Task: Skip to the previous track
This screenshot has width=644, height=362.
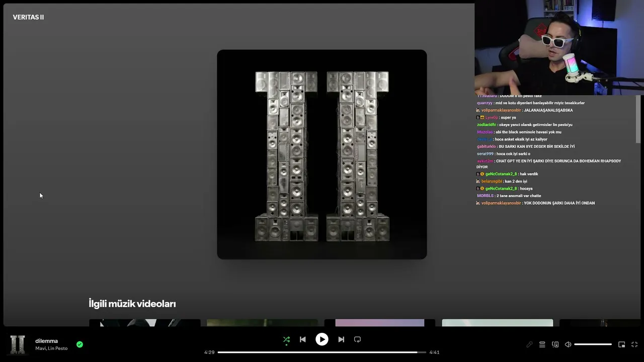Action: [302, 339]
